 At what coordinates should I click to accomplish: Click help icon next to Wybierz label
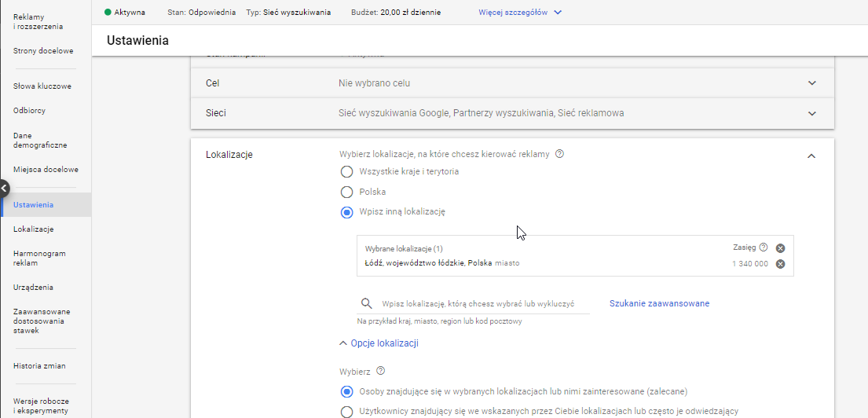coord(381,371)
